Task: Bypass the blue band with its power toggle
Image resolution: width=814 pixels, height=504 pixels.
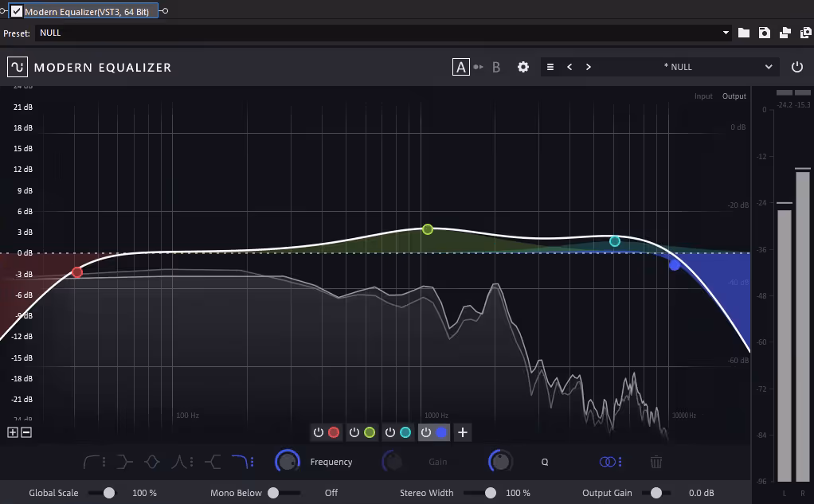Action: point(426,432)
